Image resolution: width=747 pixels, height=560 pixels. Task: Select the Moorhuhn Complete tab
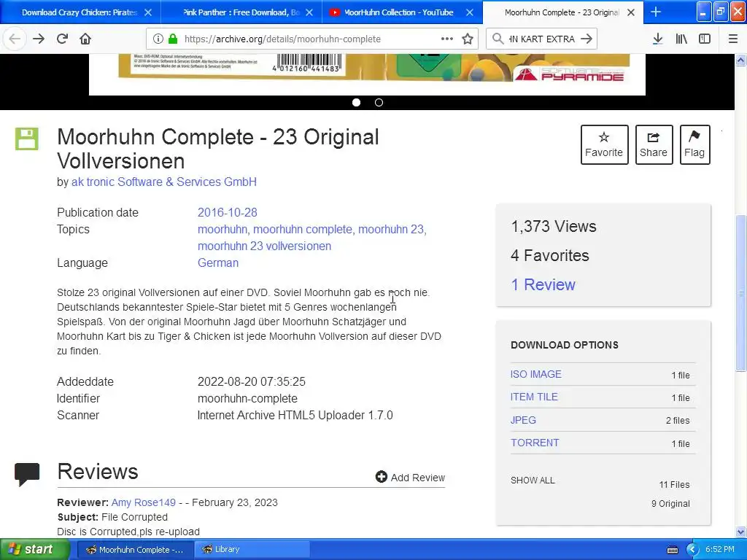pos(561,12)
